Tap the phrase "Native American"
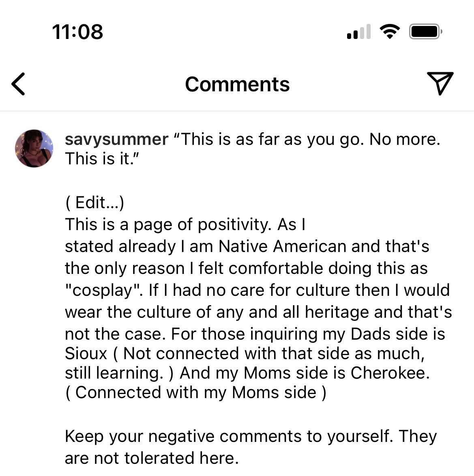This screenshot has width=474, height=476. coord(282,246)
